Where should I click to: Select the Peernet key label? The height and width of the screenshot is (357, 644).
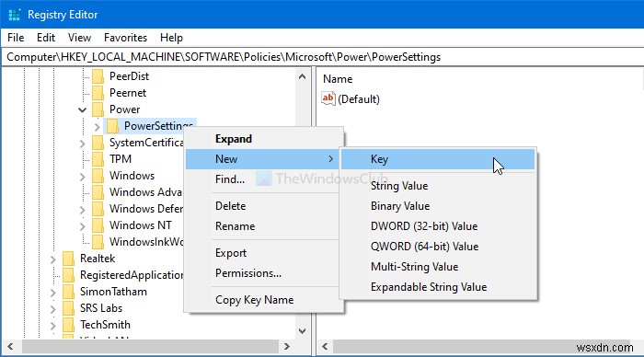[128, 93]
